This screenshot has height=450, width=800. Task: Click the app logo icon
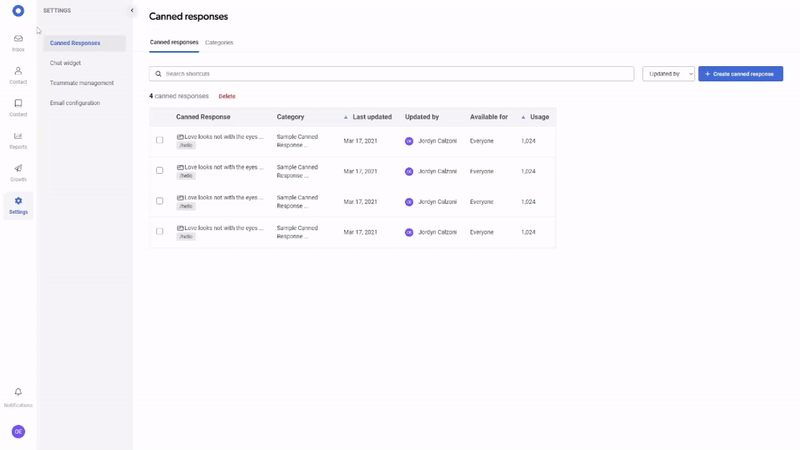pyautogui.click(x=18, y=11)
